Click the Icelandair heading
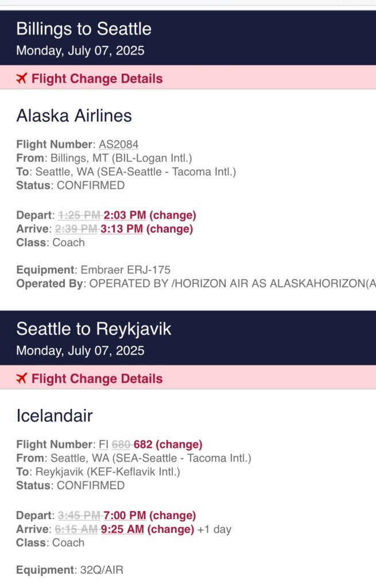Screen dimensions: 376x588 pyautogui.click(x=55, y=416)
